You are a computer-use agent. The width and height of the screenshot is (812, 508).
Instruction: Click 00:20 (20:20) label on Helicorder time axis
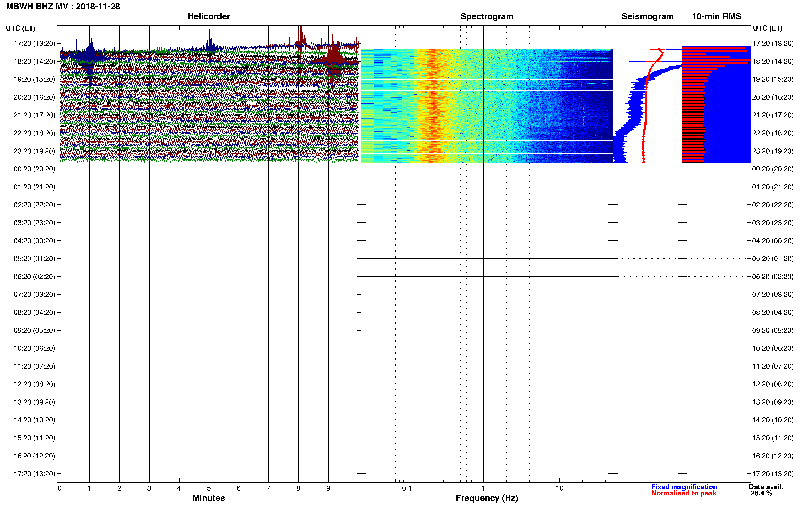(34, 169)
